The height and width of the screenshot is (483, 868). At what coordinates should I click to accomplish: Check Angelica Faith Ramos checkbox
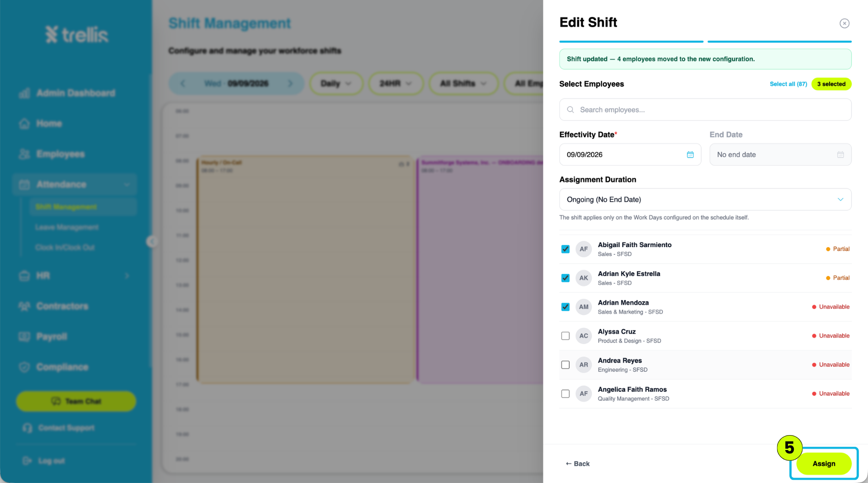pyautogui.click(x=565, y=394)
